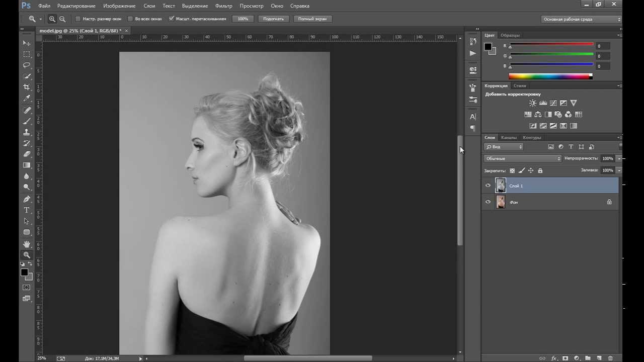Open the status bar info arrow
This screenshot has width=644, height=362.
(140, 358)
